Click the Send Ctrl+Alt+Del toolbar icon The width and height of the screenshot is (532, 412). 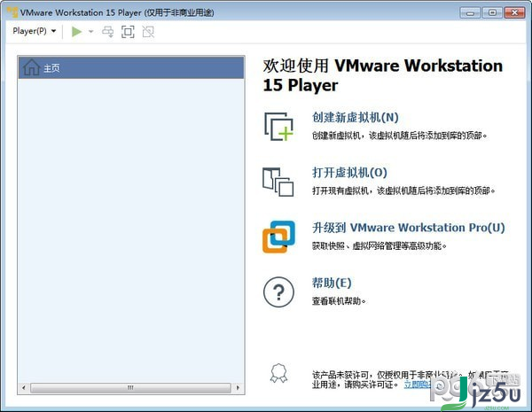pos(108,32)
